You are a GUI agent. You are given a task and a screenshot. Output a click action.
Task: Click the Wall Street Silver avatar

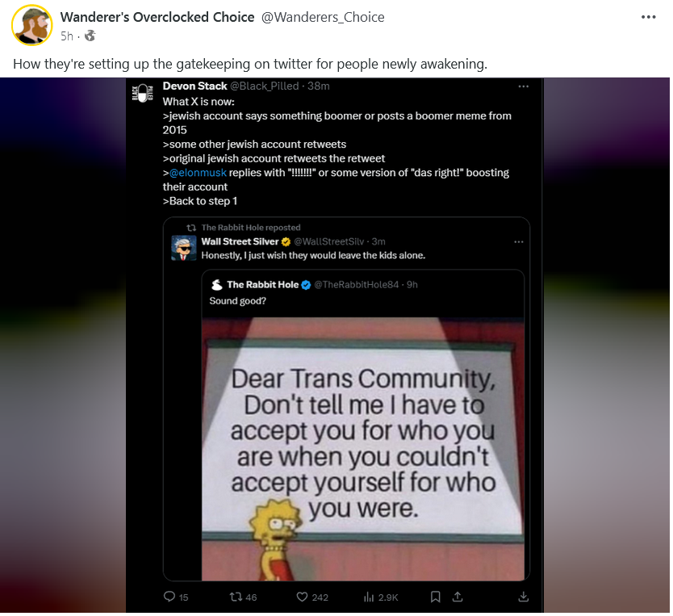coord(184,248)
